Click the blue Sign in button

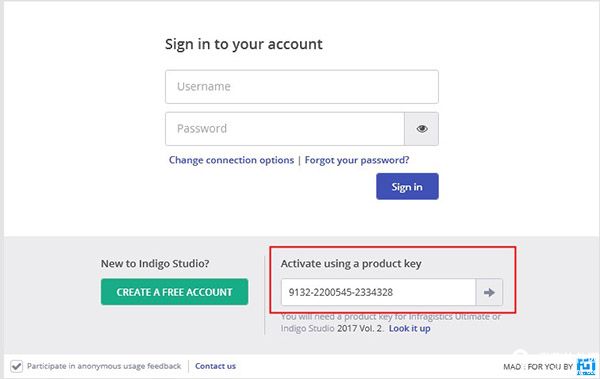(407, 186)
